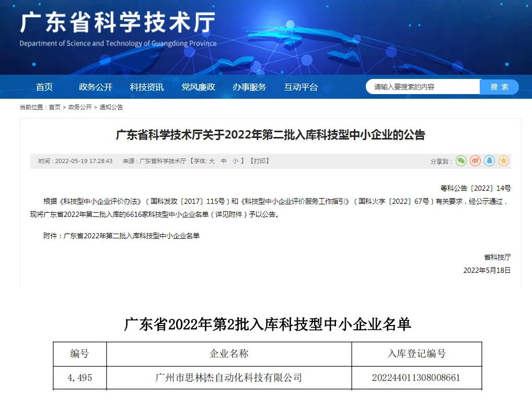
Task: Open the 办事服务 navigation menu item
Action: pyautogui.click(x=249, y=87)
